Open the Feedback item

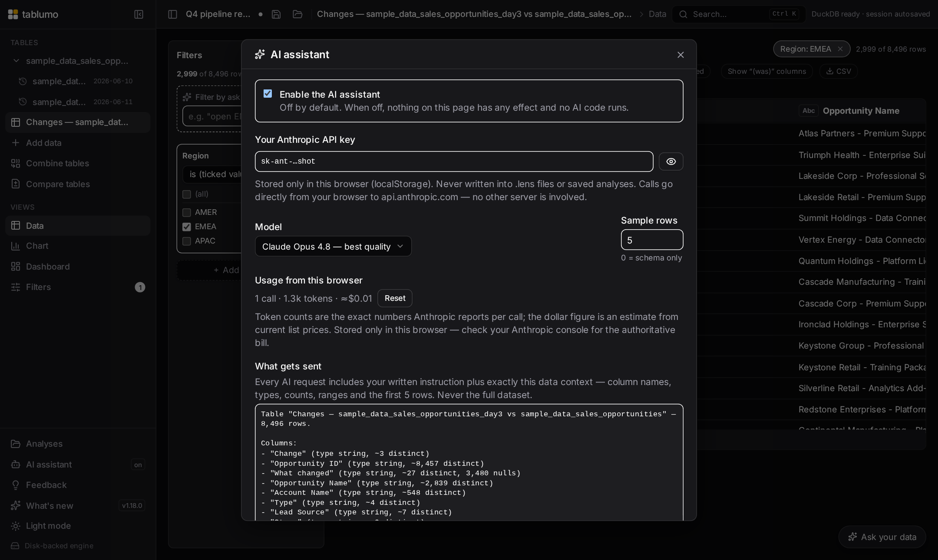[78, 485]
